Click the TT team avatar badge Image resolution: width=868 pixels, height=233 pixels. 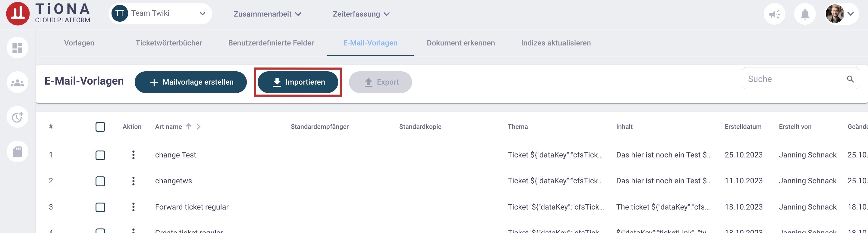[120, 14]
